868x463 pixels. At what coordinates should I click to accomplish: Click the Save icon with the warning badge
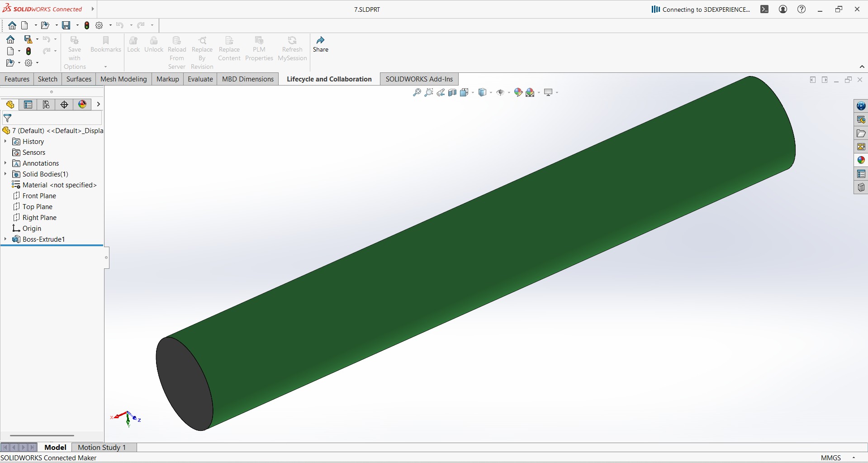pos(28,39)
